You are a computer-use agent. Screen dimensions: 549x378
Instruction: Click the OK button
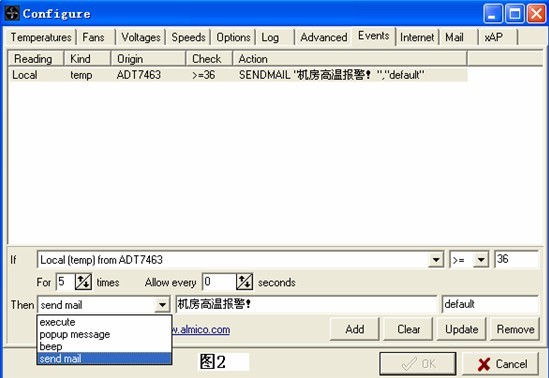pos(418,364)
